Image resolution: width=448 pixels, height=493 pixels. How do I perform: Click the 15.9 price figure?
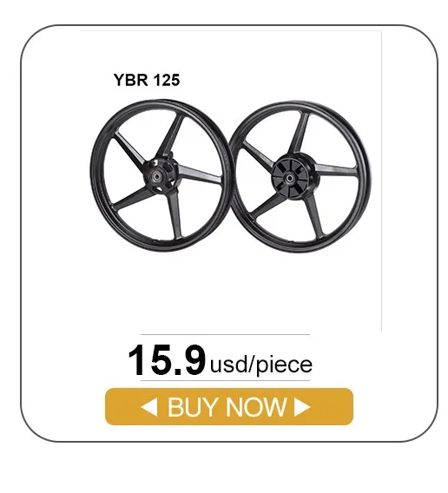click(x=167, y=360)
